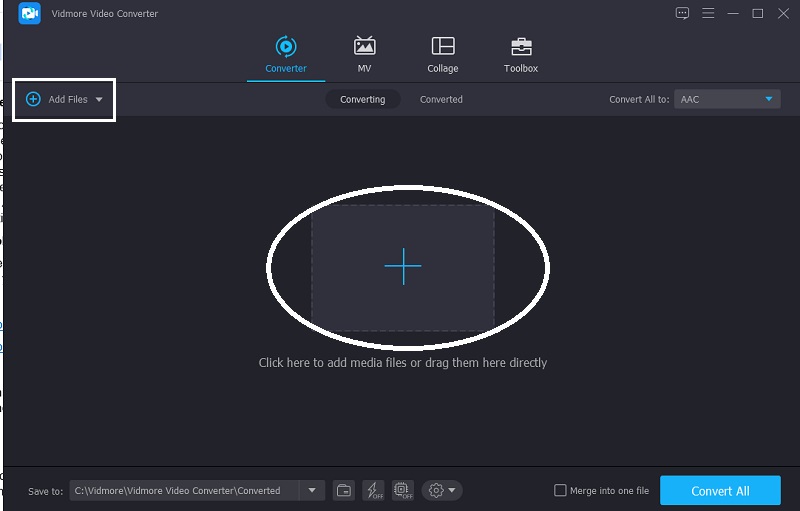The width and height of the screenshot is (800, 511).
Task: Show the Converting list
Action: (362, 99)
